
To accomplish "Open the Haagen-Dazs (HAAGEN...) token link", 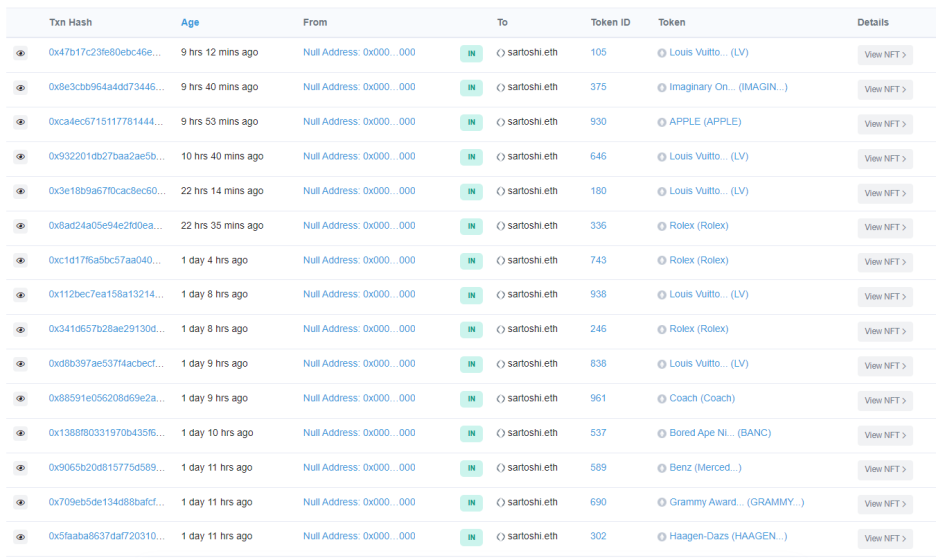I will (728, 536).
